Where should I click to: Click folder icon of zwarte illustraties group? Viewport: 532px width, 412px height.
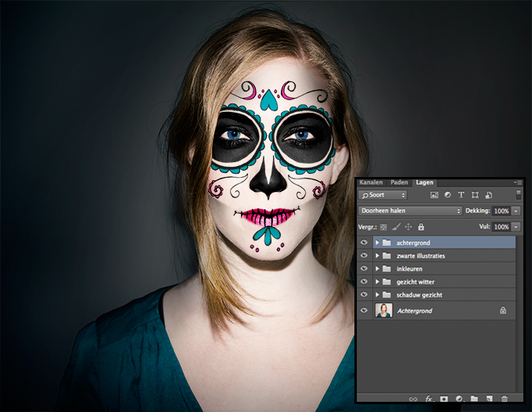tap(386, 255)
